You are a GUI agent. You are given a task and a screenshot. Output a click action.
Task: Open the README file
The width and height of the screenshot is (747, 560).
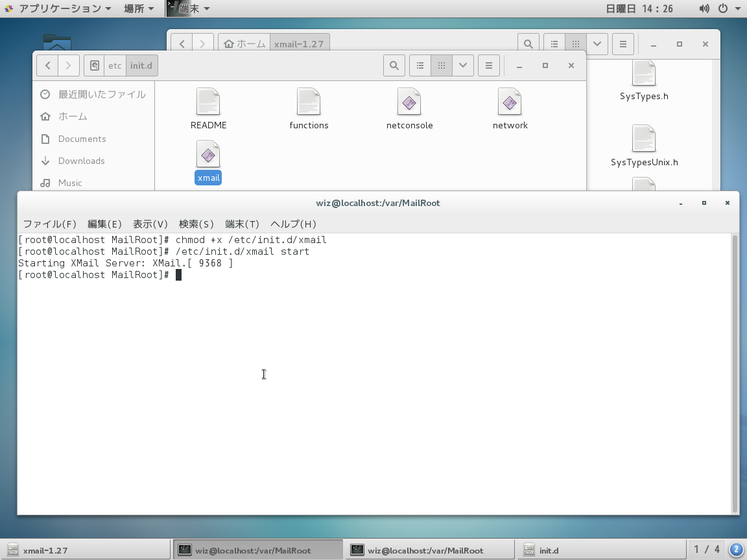tap(208, 109)
